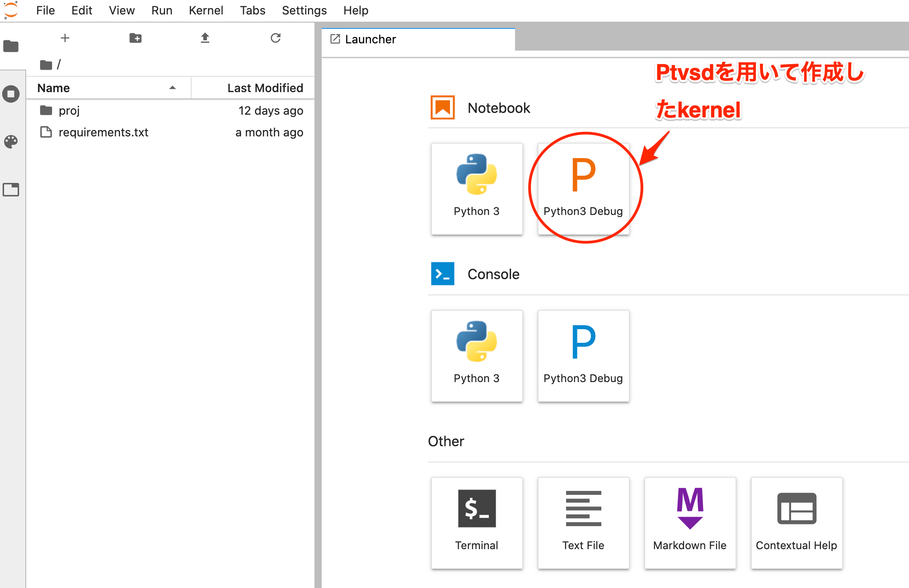Viewport: 909px width, 588px height.
Task: Sort files by Last Modified
Action: pyautogui.click(x=265, y=88)
